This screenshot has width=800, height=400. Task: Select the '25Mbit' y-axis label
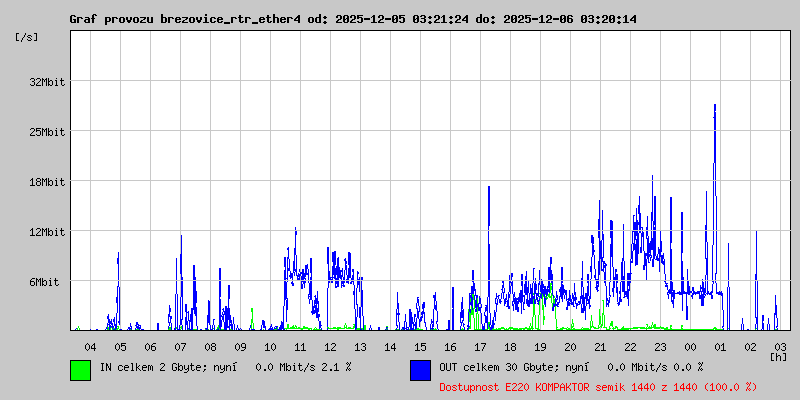pos(47,132)
